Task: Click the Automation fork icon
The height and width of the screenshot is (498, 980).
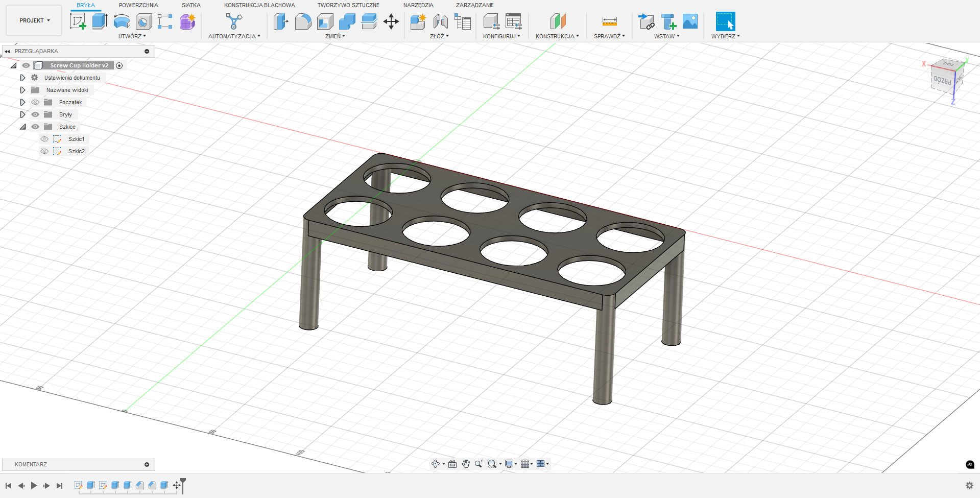Action: tap(234, 21)
